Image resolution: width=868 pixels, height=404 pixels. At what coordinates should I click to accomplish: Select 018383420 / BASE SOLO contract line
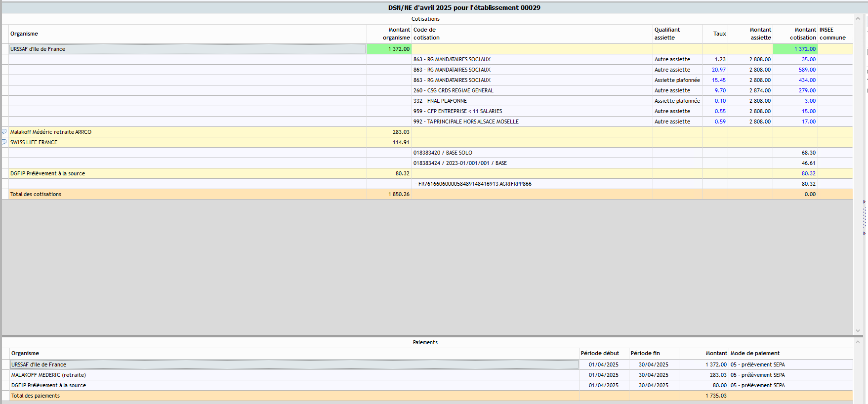443,153
